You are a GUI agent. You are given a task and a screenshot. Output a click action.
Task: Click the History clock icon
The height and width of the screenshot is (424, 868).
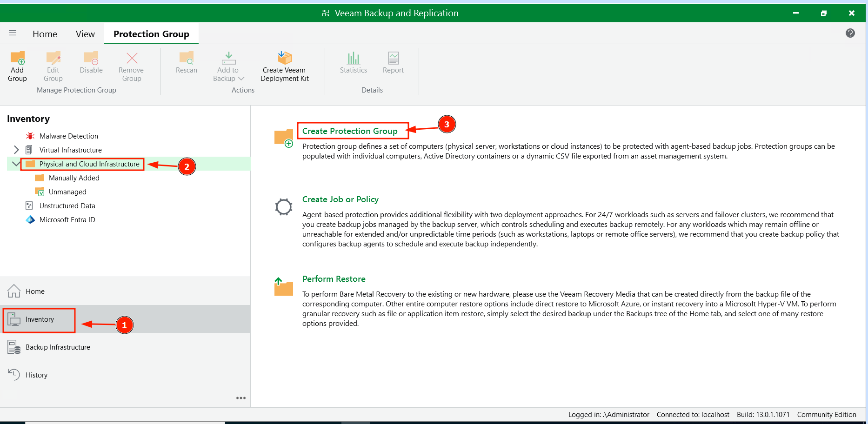coord(14,374)
